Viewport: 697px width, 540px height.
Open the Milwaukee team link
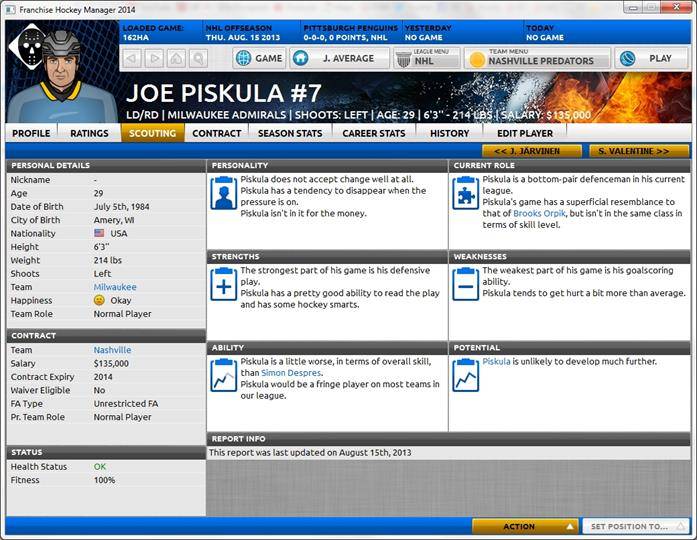click(115, 287)
